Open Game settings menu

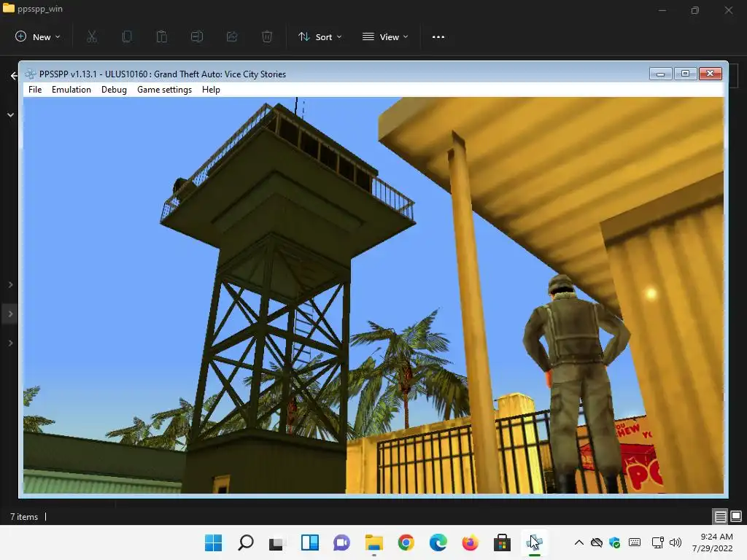tap(164, 90)
